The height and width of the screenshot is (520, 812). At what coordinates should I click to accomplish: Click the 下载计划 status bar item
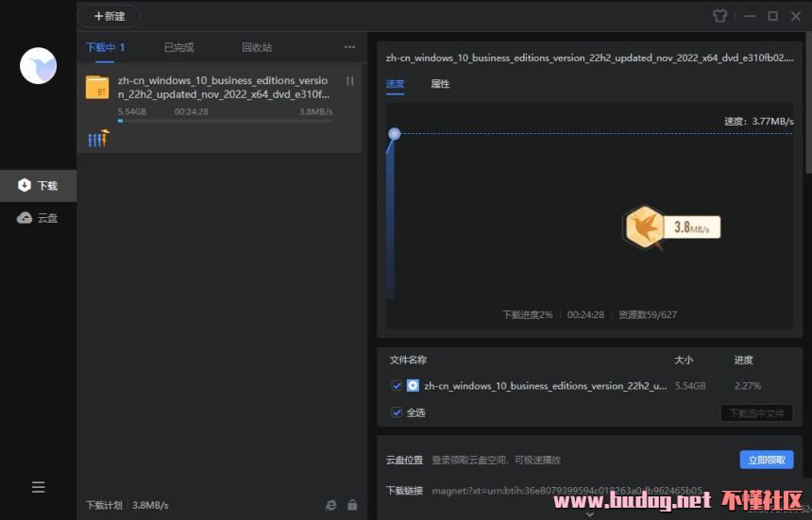click(x=104, y=505)
